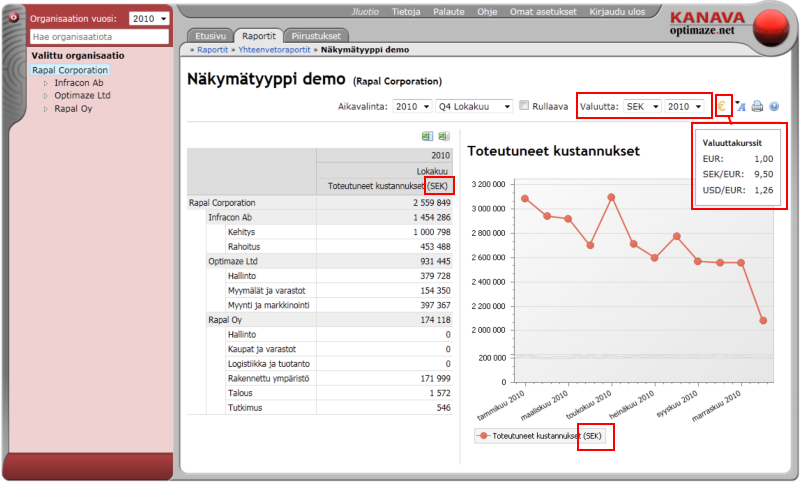Open the Organisaation vuosi year dropdown
This screenshot has width=800, height=482.
tap(150, 19)
